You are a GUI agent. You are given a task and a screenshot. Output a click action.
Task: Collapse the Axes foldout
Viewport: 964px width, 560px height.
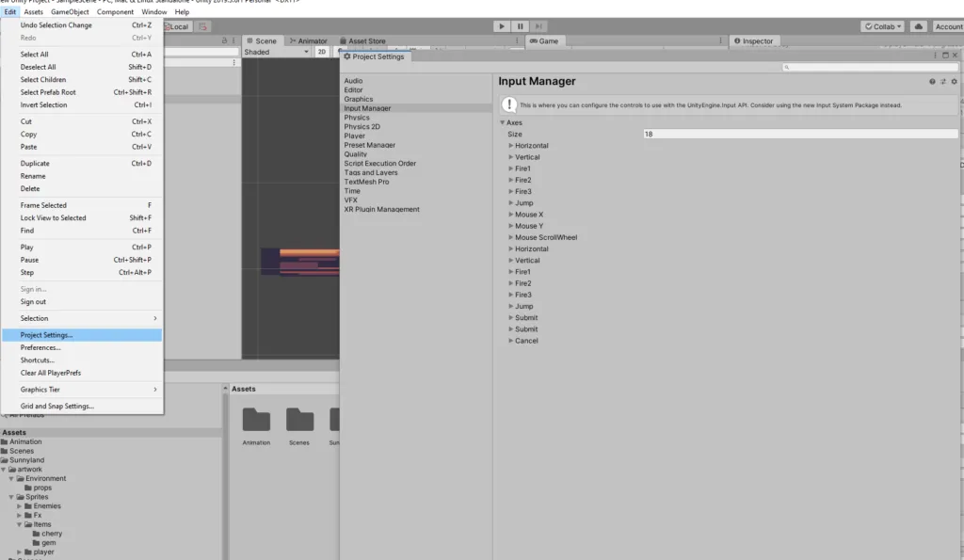[503, 123]
